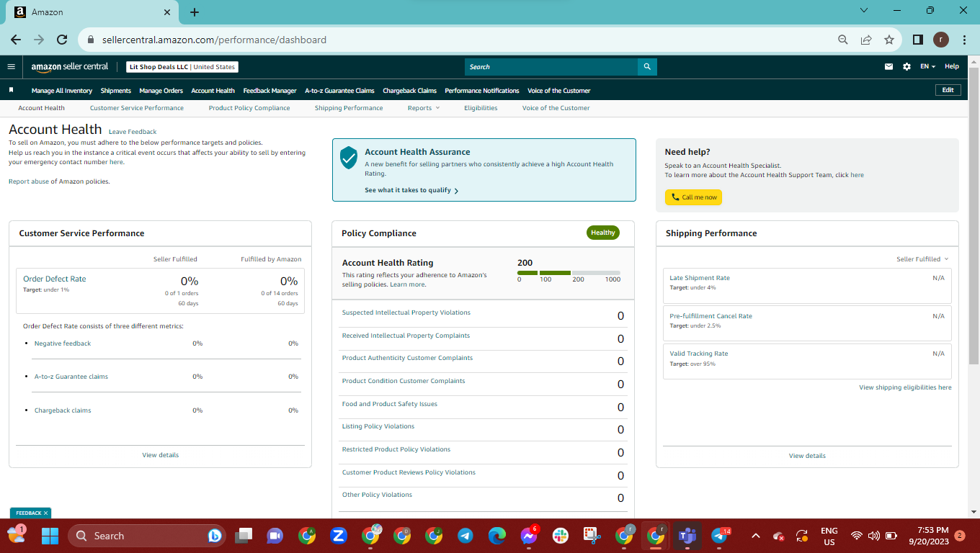Open the Eligibilities tab
980x553 pixels.
(x=481, y=108)
